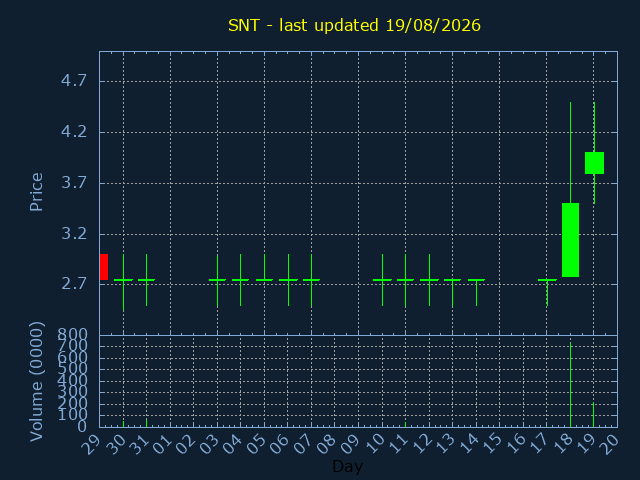Click the day 14 candlestick marker

476,292
